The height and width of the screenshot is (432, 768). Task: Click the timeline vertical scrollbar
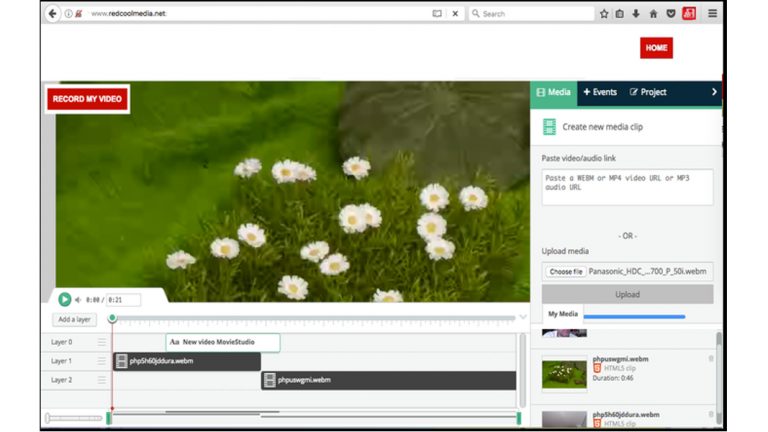[x=523, y=370]
